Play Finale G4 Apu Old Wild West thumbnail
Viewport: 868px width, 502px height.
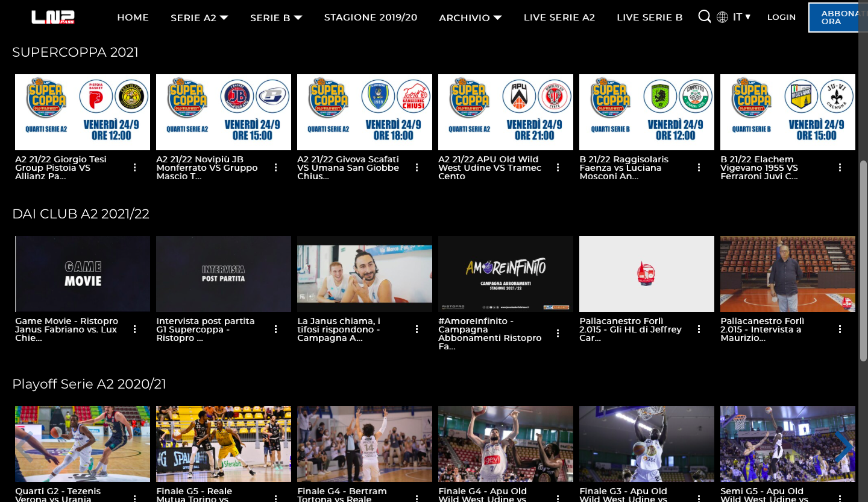click(506, 444)
